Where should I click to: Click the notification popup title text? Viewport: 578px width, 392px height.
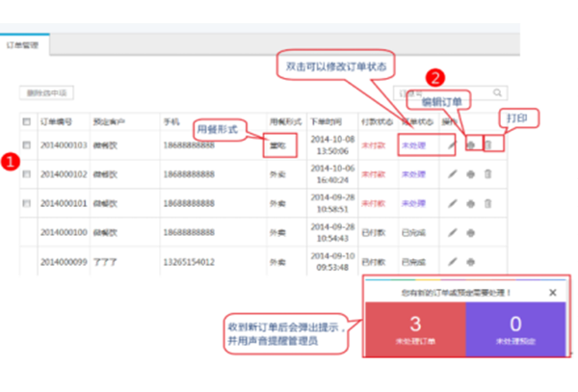(x=456, y=293)
